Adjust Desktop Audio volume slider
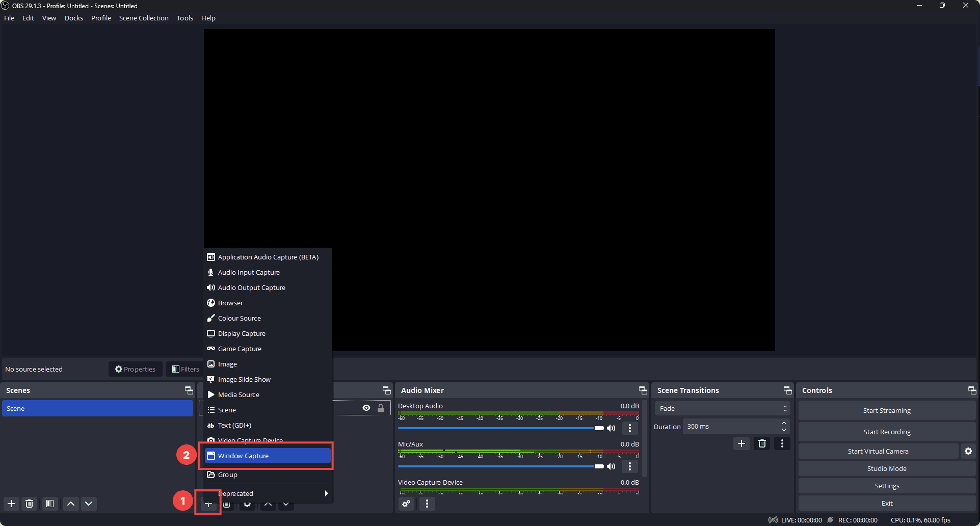980x526 pixels. (x=501, y=428)
